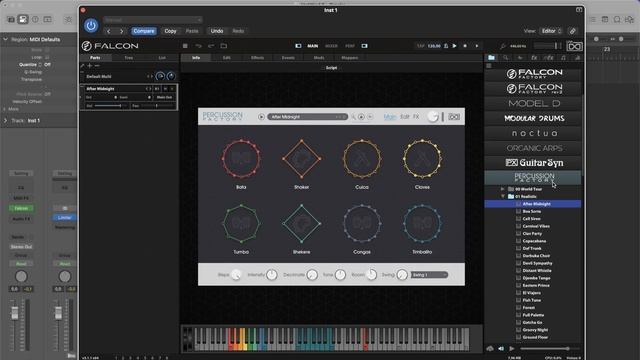The width and height of the screenshot is (640, 360).
Task: Click the Falcon undo arrow icon
Action: pos(198,46)
